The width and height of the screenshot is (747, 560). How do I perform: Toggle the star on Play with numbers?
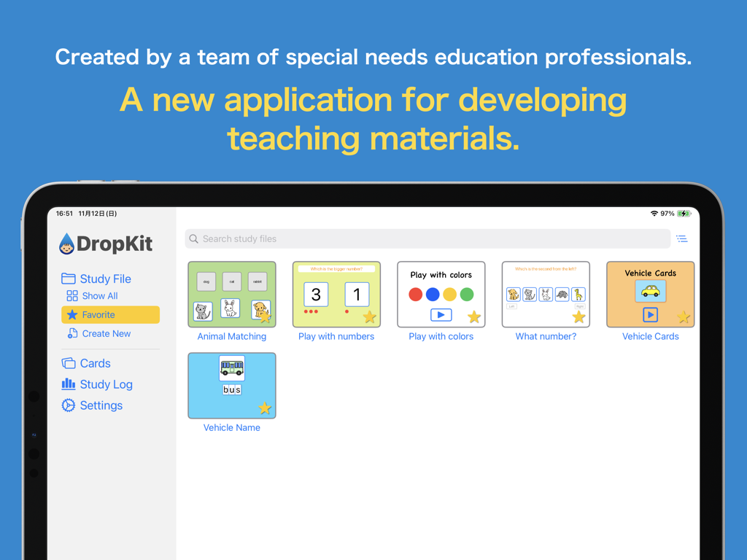click(371, 316)
